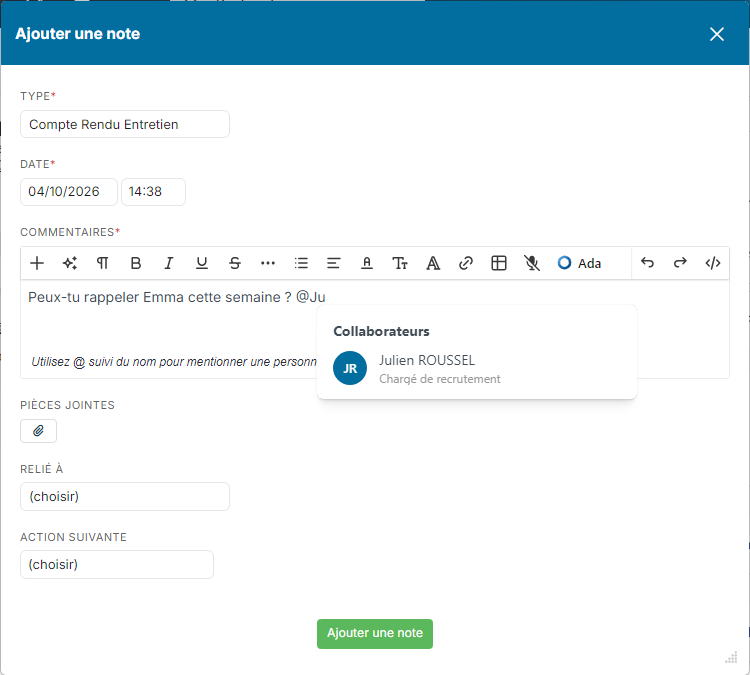Toggle bold formatting in comment editor
The height and width of the screenshot is (675, 750).
(x=136, y=263)
